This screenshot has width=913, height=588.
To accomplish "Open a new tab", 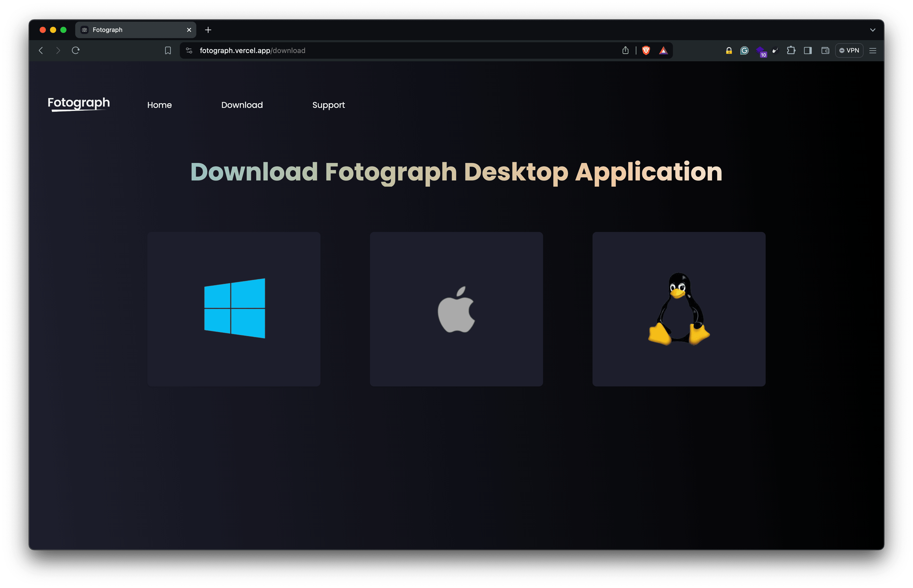I will (208, 30).
